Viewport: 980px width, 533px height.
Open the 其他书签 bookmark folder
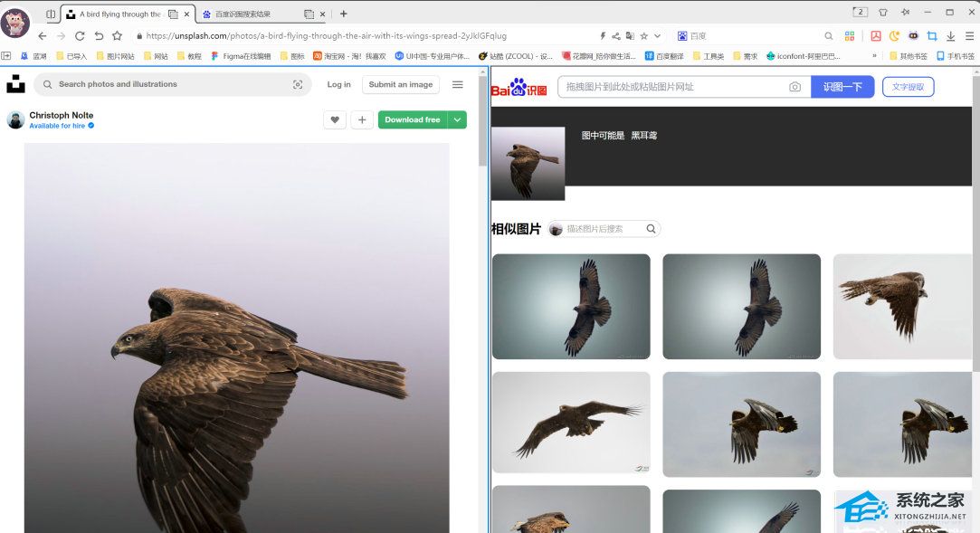(x=909, y=56)
